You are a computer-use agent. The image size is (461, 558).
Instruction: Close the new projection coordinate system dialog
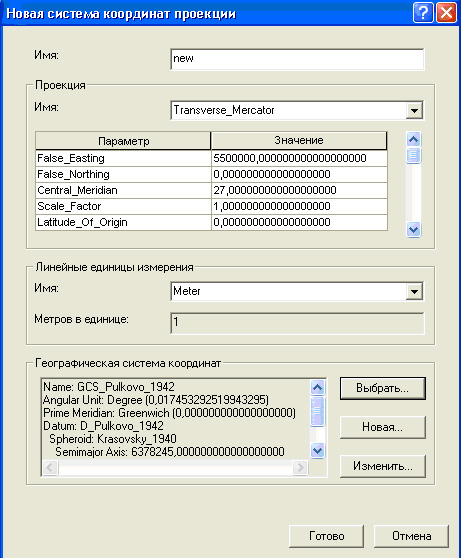click(446, 13)
